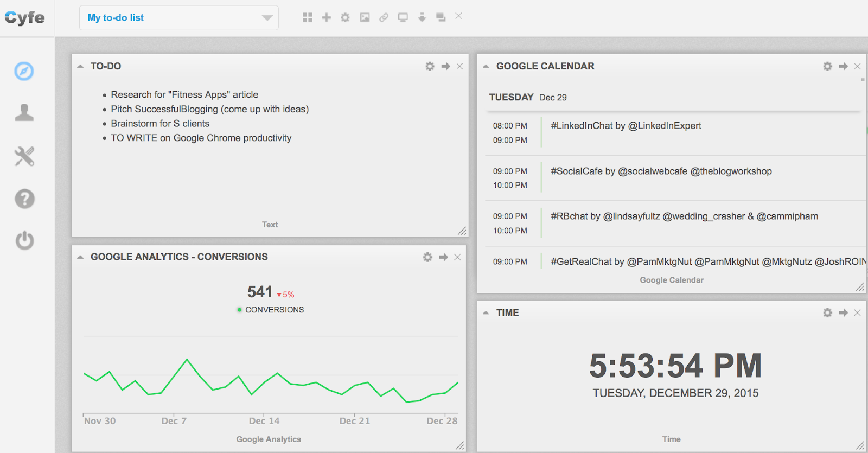Click the Google Calendar widget arrow icon
The width and height of the screenshot is (868, 453).
point(844,66)
